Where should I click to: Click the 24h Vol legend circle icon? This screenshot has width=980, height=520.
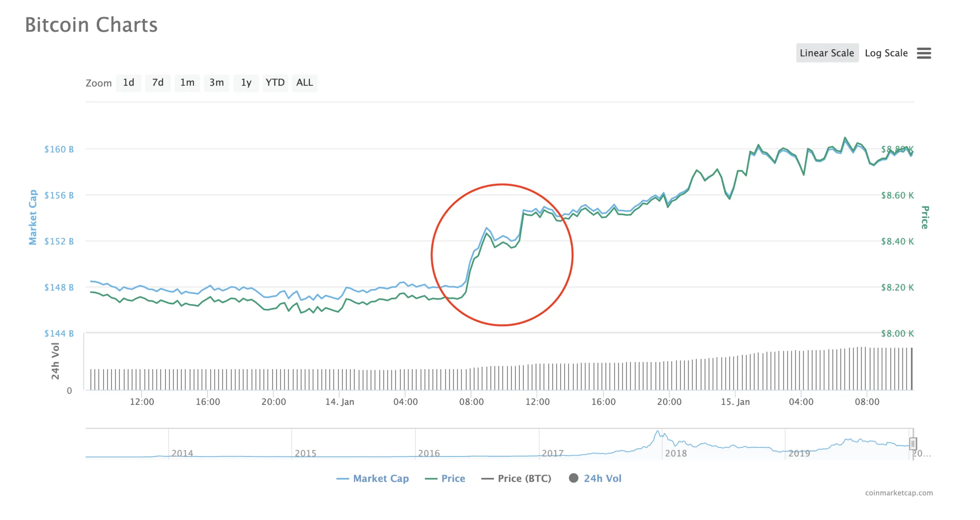point(573,478)
